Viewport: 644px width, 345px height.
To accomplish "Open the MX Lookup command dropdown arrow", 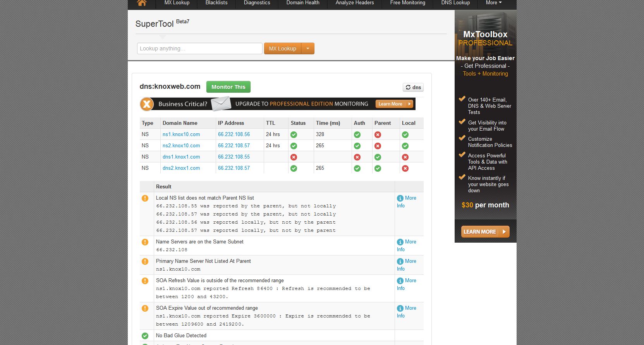I will tap(308, 48).
